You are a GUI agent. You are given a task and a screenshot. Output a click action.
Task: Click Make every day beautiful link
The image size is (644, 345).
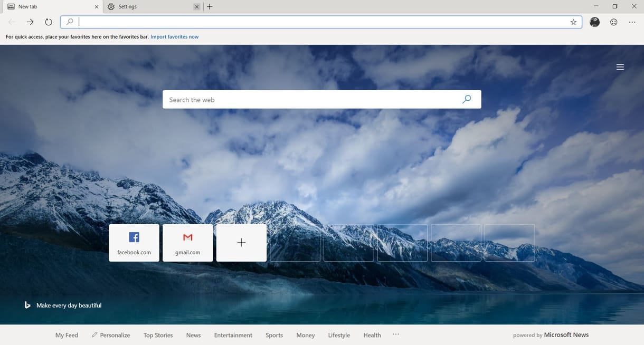[x=69, y=305]
